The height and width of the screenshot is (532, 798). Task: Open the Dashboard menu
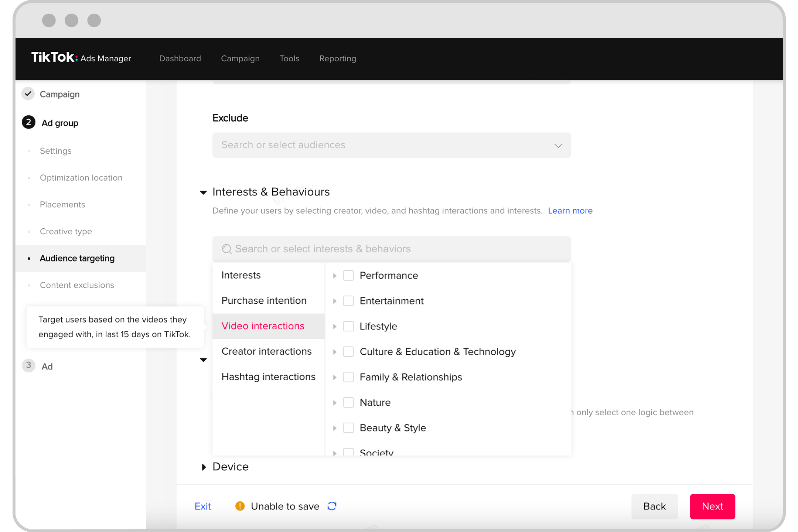click(180, 58)
